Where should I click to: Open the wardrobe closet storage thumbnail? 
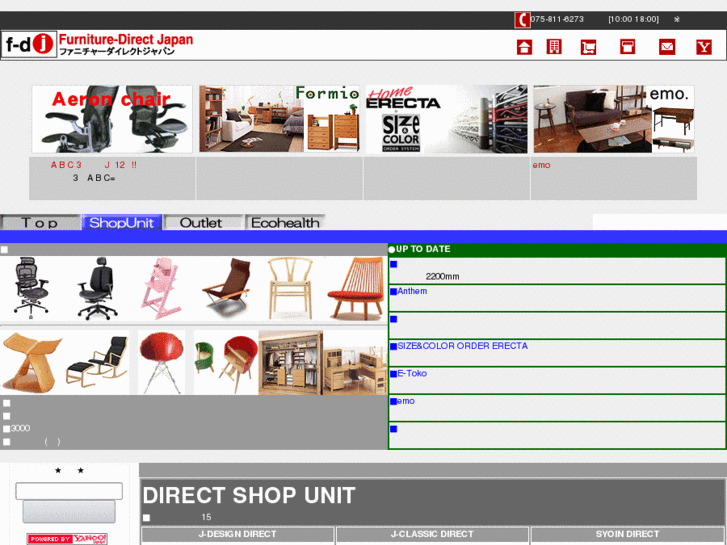click(x=291, y=362)
